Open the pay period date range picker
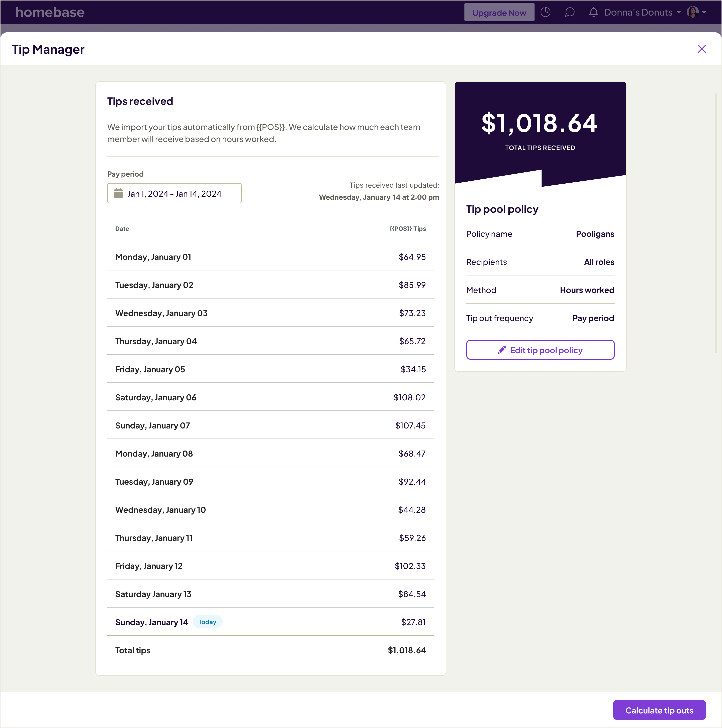Screen dimensions: 722x728 [x=174, y=193]
